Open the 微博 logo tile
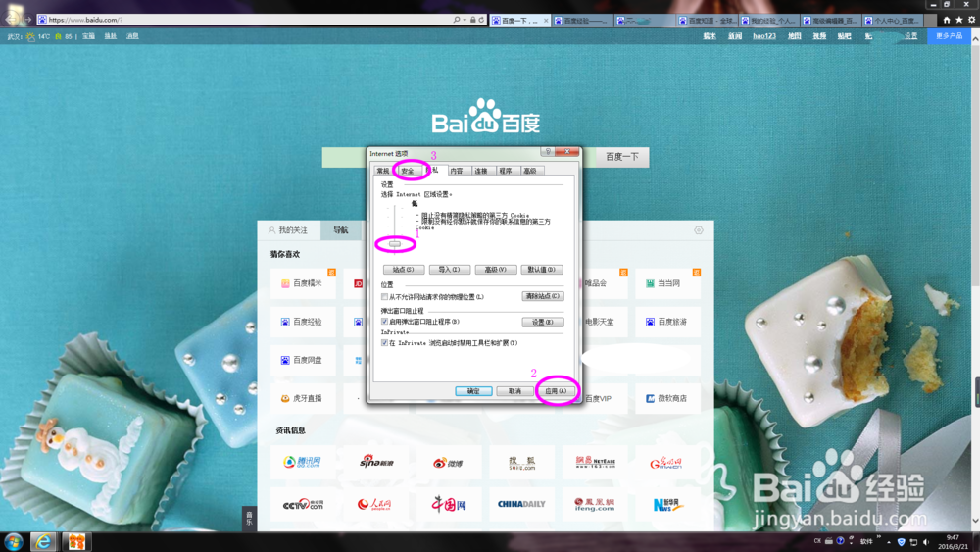 point(449,462)
